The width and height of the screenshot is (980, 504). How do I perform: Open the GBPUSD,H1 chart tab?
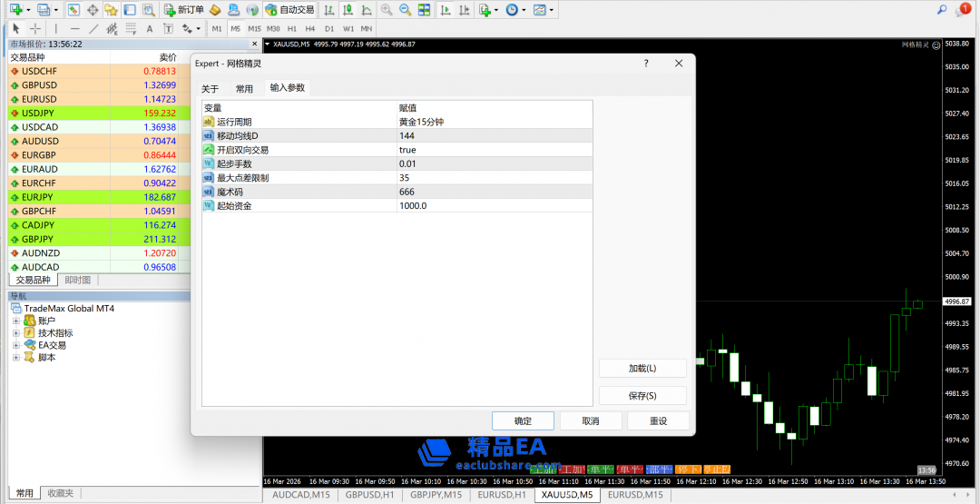369,495
